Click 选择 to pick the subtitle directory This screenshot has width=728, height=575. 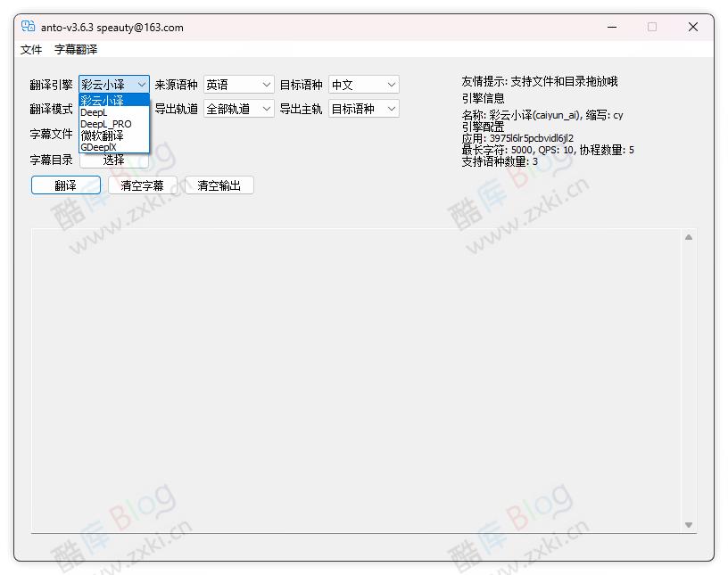pyautogui.click(x=113, y=160)
